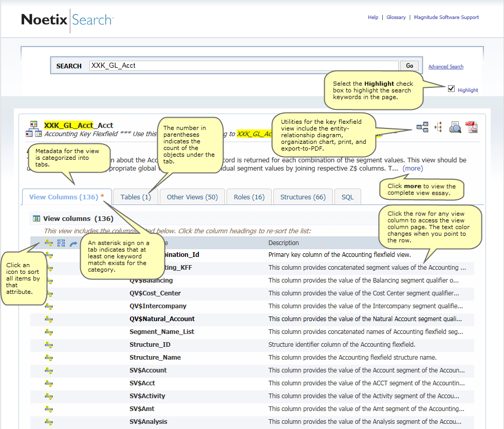The image size is (504, 429).
Task: Sort by the blue arrow icon in the header
Action: click(73, 244)
